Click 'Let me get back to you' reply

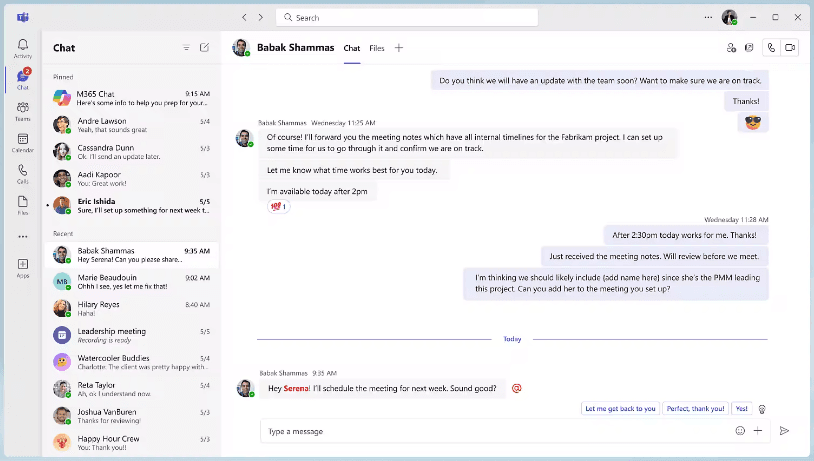(x=620, y=408)
